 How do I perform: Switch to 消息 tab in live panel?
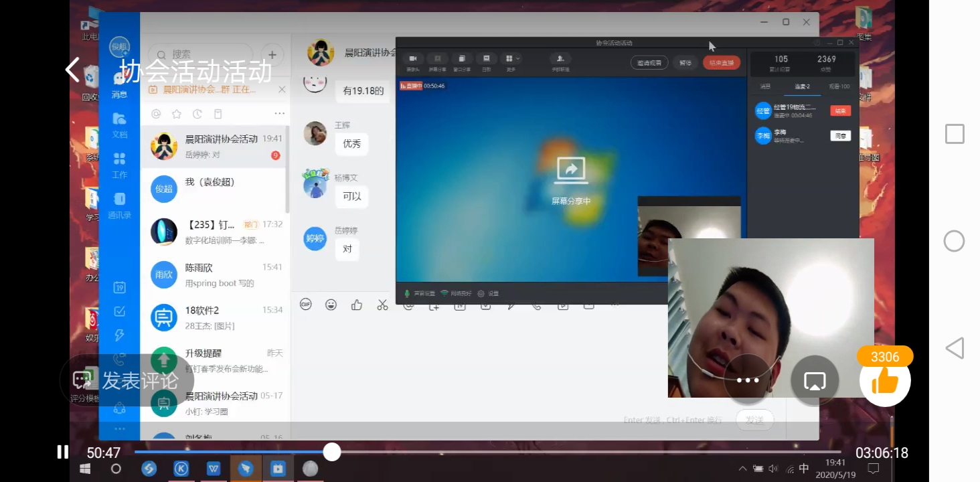point(765,86)
